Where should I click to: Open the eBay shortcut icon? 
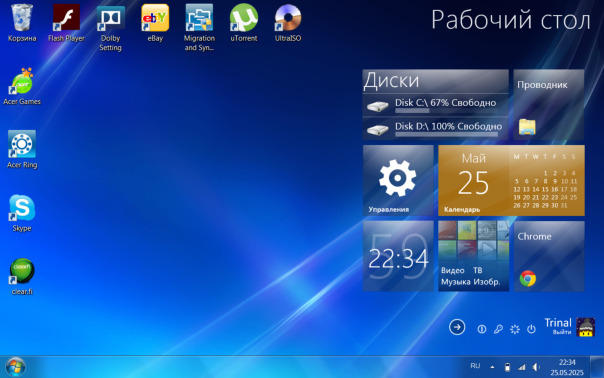coord(155,23)
